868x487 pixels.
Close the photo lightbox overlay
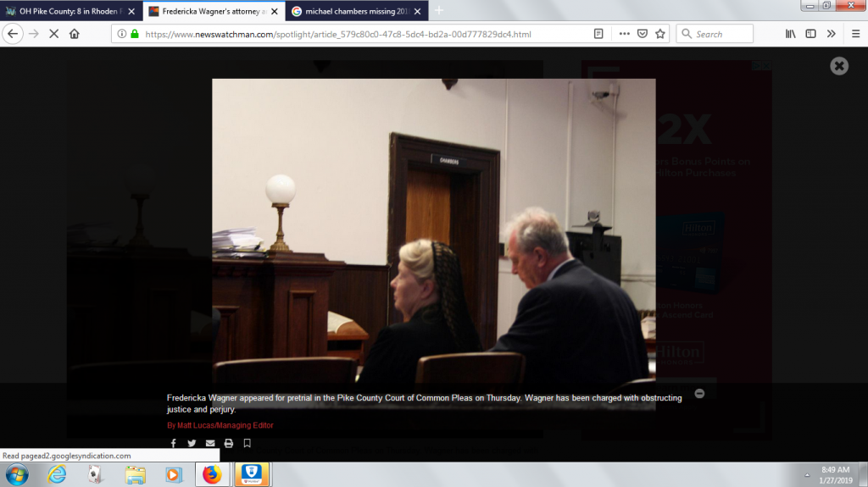point(838,66)
